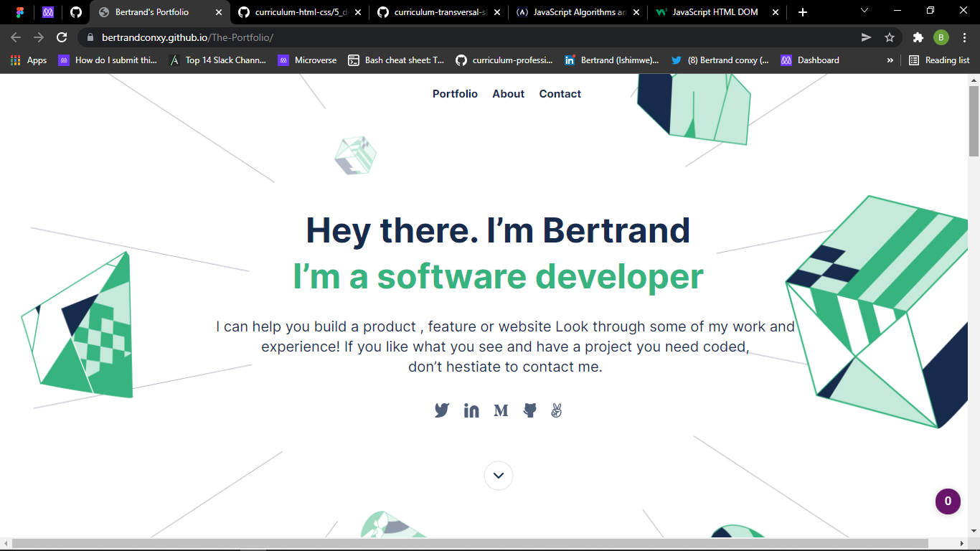Switch to pinned GitHub tab
Screen dimensions: 980x551
click(76, 12)
